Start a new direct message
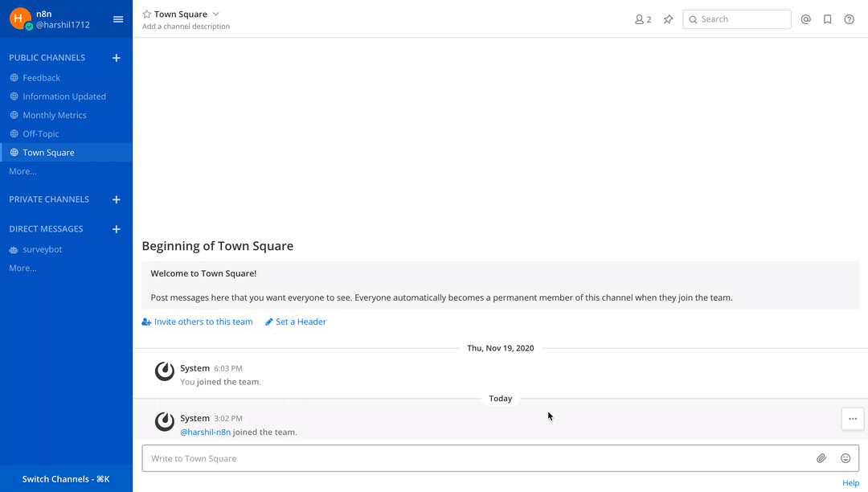 pyautogui.click(x=117, y=229)
